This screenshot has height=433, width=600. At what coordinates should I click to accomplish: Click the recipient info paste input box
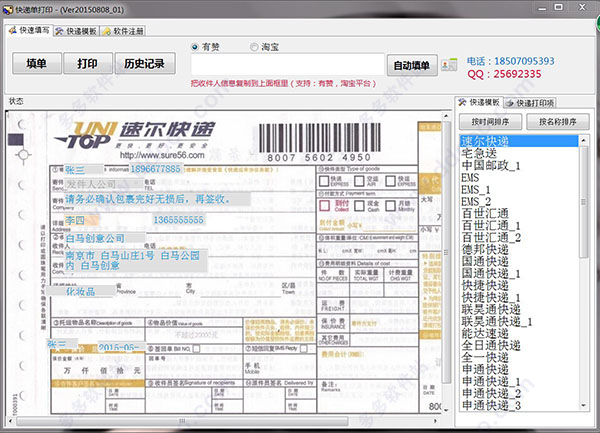click(288, 64)
